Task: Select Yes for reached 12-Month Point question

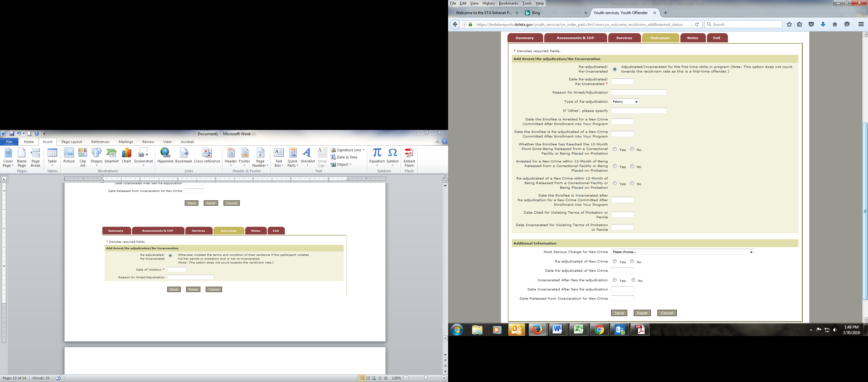Action: point(615,149)
